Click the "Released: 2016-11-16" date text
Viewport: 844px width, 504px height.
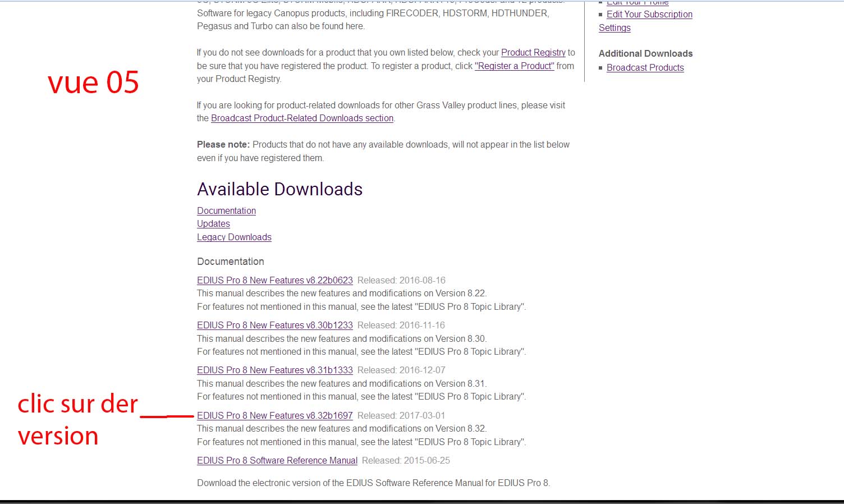401,325
